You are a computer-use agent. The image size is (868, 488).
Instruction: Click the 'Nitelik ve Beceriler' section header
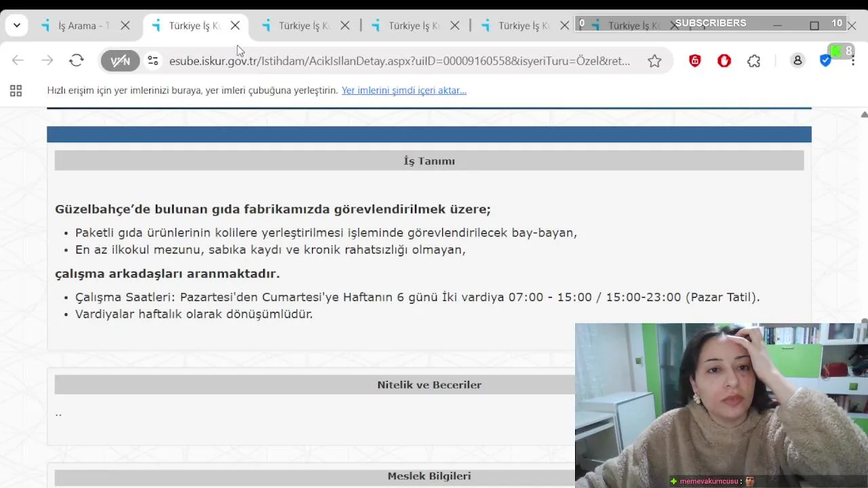(429, 384)
